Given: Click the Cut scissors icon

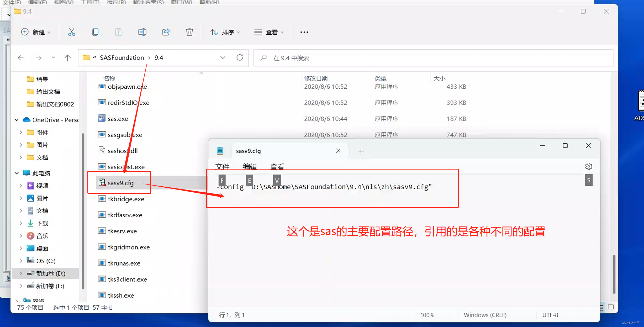Looking at the screenshot, I should pos(71,32).
